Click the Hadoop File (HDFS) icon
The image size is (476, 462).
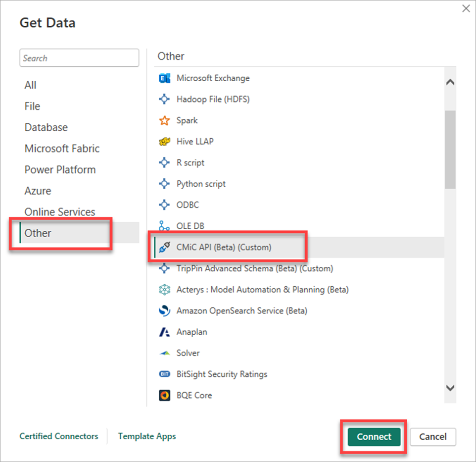point(164,100)
